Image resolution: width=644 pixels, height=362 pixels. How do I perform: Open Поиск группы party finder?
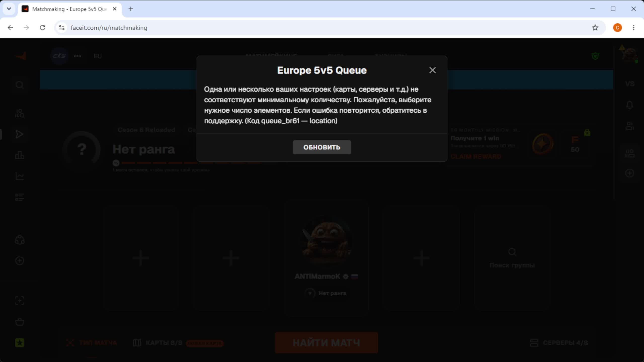pyautogui.click(x=512, y=258)
